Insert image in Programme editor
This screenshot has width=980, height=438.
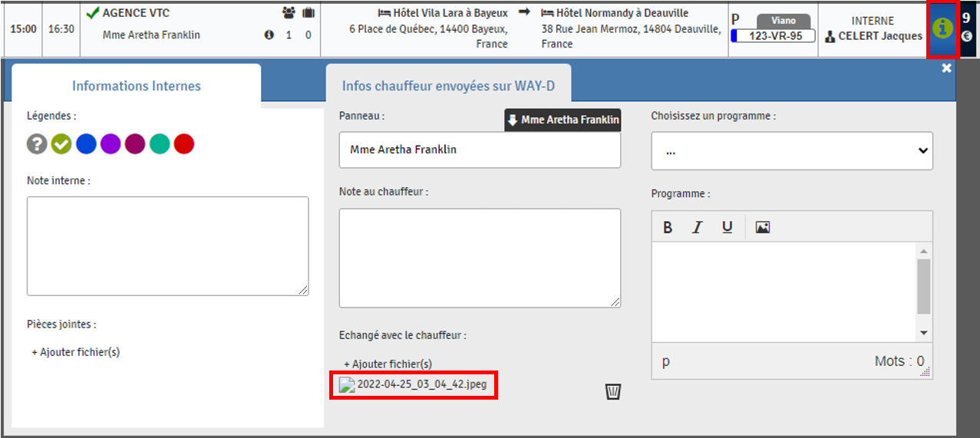point(762,228)
